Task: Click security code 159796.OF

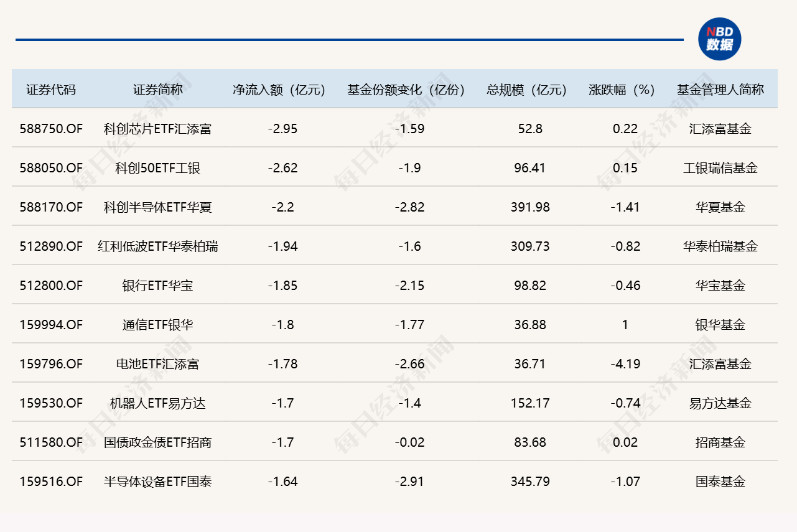Action: click(51, 364)
